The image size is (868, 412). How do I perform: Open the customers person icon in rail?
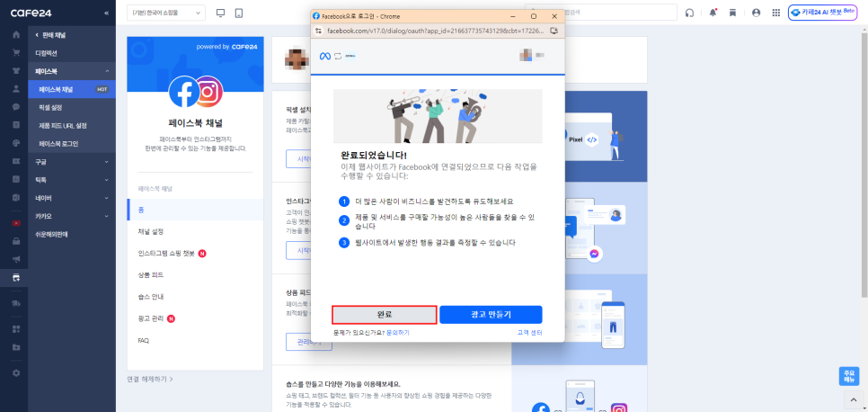coord(16,89)
